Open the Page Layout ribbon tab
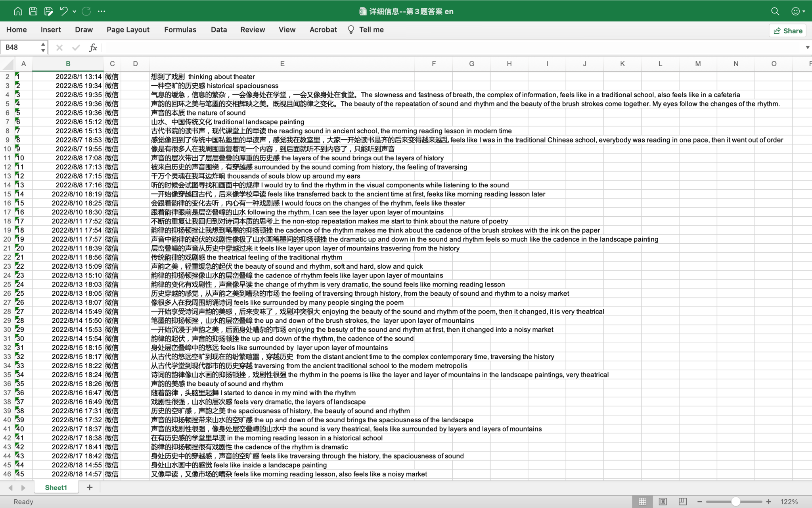812x508 pixels. click(128, 30)
